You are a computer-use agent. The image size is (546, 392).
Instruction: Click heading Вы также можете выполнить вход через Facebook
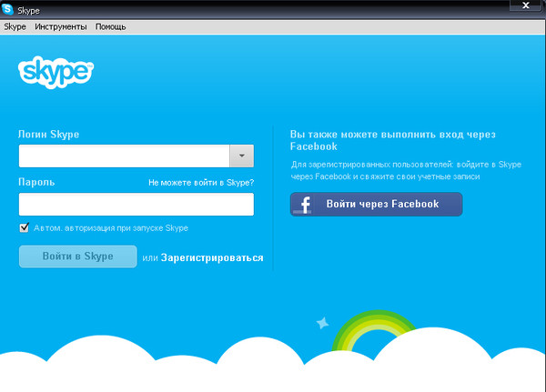[x=393, y=140]
